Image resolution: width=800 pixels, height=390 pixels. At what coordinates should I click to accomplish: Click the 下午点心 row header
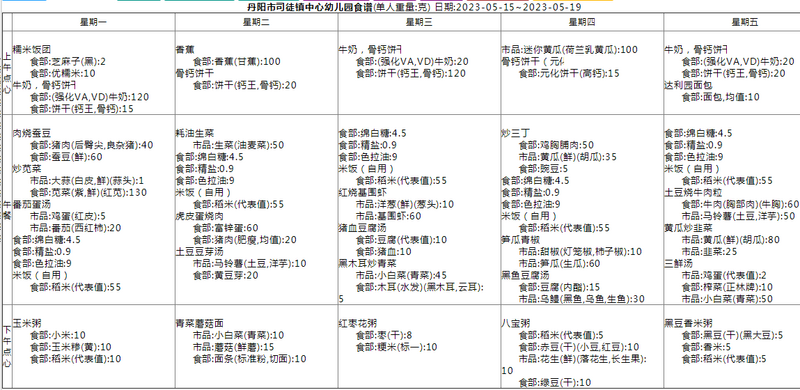click(7, 347)
